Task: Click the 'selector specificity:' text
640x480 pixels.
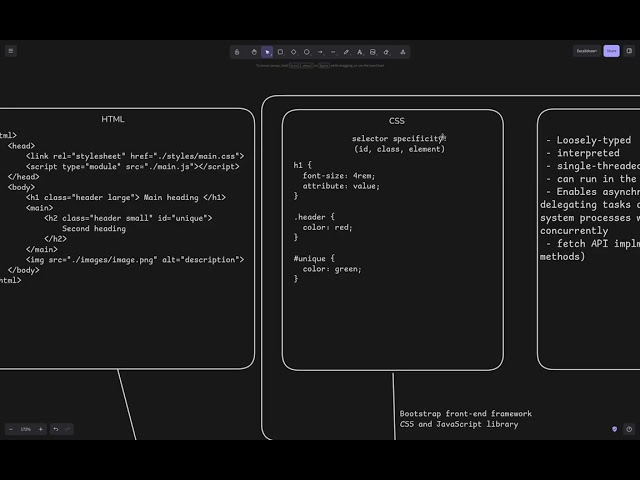Action: (x=399, y=139)
